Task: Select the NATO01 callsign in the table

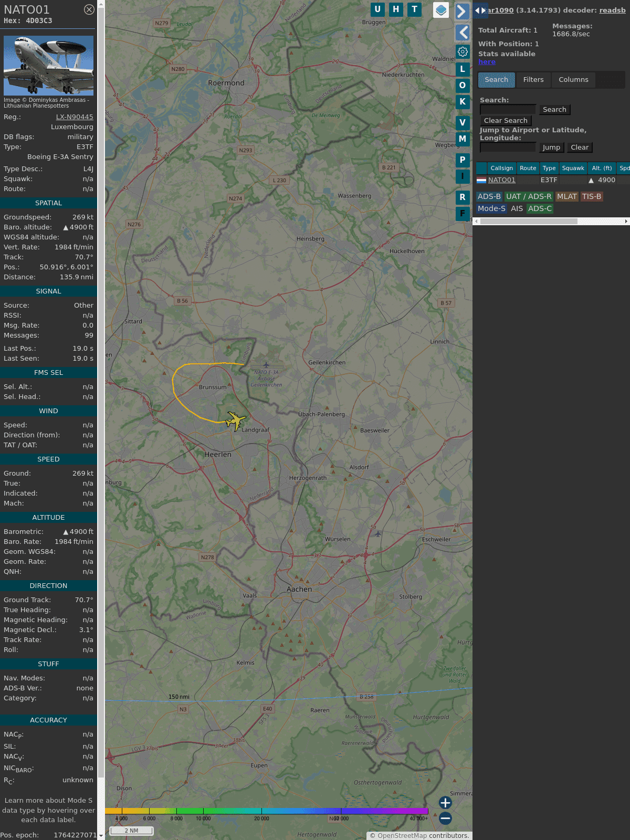Action: 502,180
